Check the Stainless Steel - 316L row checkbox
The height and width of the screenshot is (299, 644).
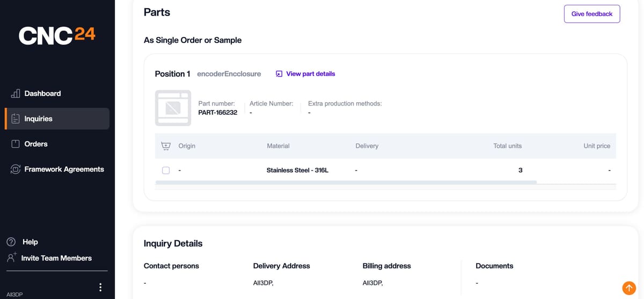pos(166,170)
